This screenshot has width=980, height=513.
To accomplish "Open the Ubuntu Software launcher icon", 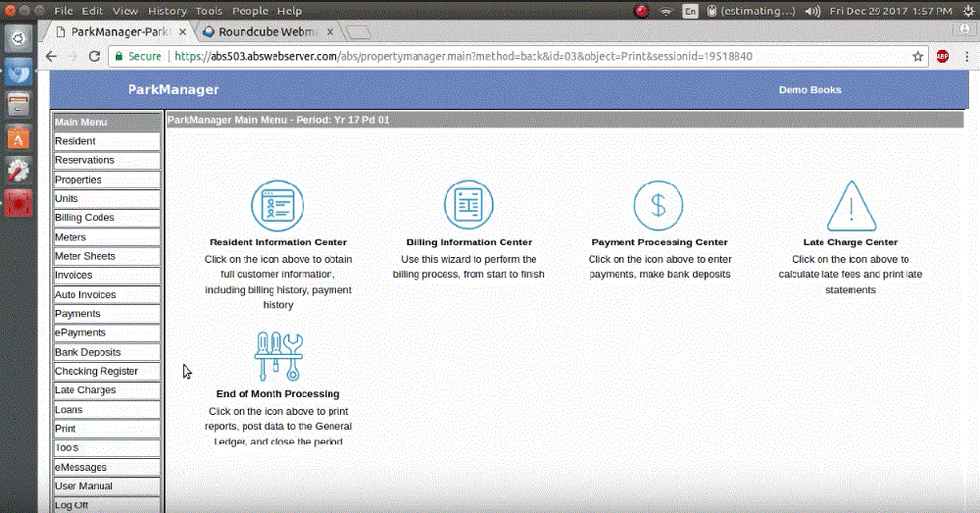I will tap(18, 137).
